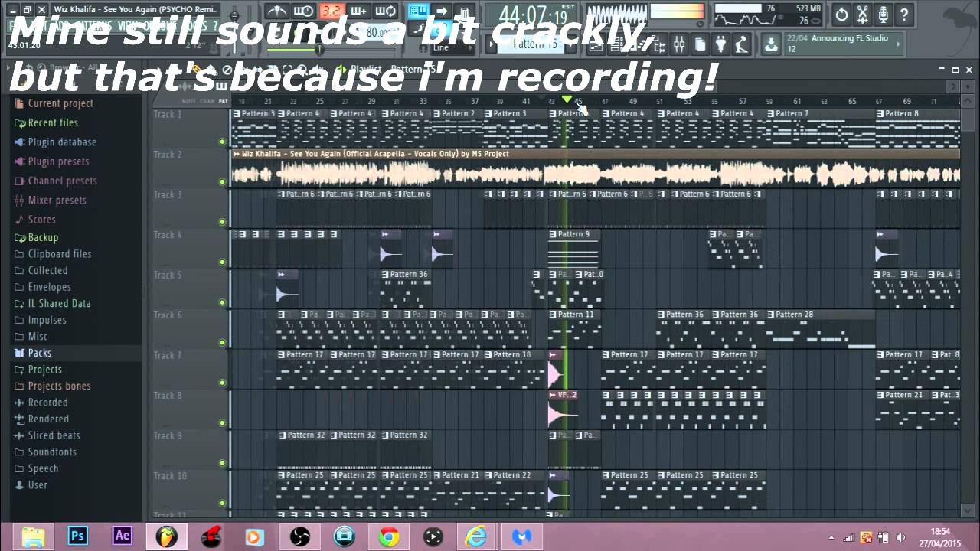
Task: Open the copy files project browser icon
Action: [x=700, y=45]
